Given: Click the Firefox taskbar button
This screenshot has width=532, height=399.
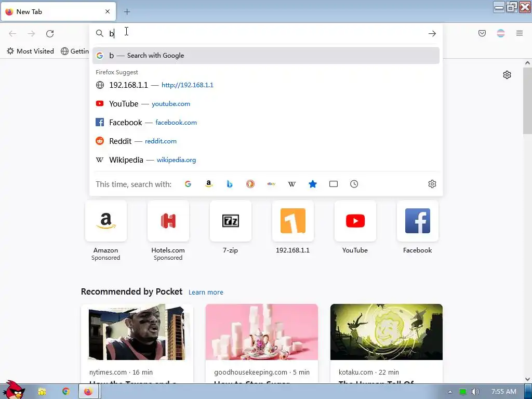Looking at the screenshot, I should 89,392.
